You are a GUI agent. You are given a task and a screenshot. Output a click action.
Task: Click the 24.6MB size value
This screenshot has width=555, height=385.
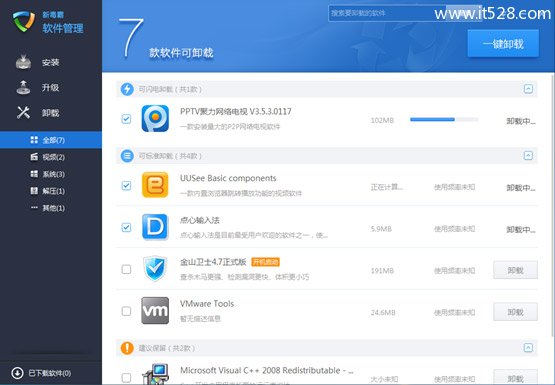(383, 312)
